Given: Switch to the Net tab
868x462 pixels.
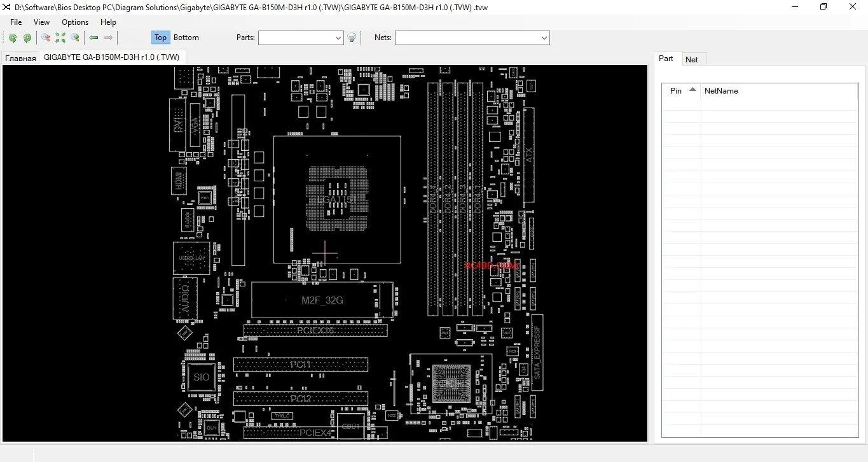Looking at the screenshot, I should (692, 59).
